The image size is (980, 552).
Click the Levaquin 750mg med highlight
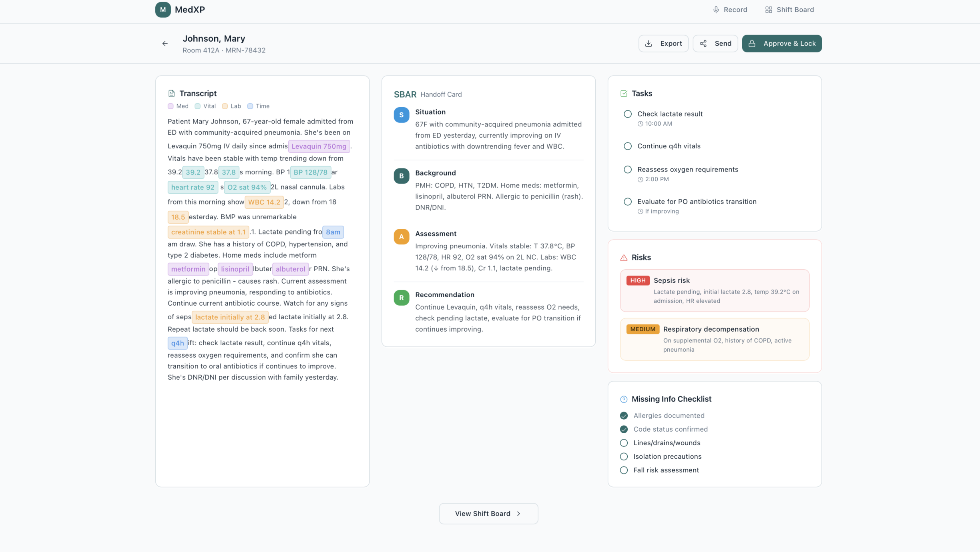pyautogui.click(x=319, y=146)
